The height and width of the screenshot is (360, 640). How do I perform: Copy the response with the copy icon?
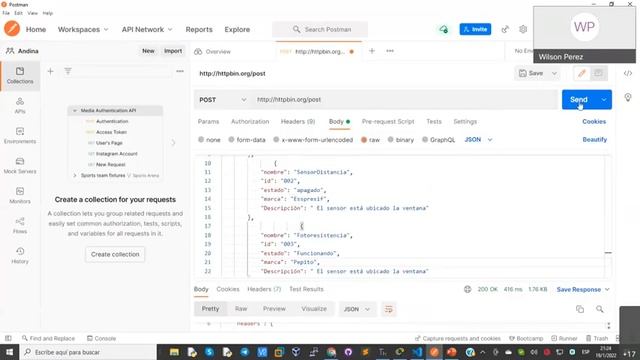(580, 309)
